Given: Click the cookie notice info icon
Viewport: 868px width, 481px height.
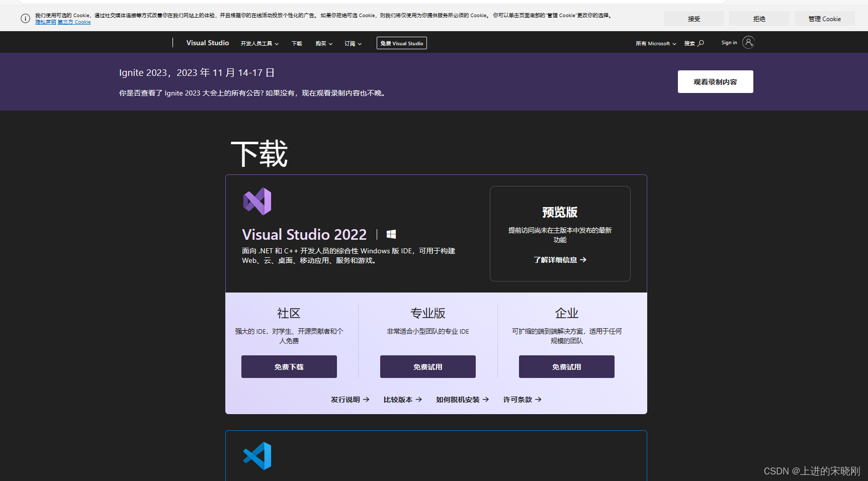Looking at the screenshot, I should (25, 19).
